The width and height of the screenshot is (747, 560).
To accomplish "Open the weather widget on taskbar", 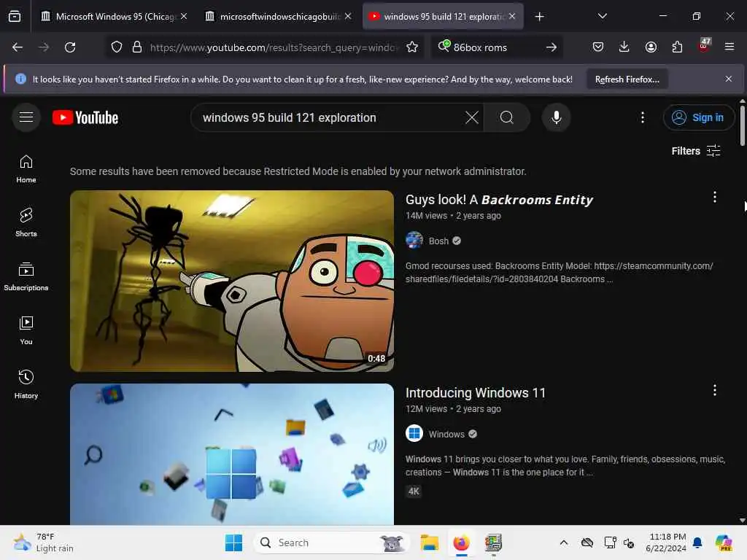I will (x=43, y=542).
